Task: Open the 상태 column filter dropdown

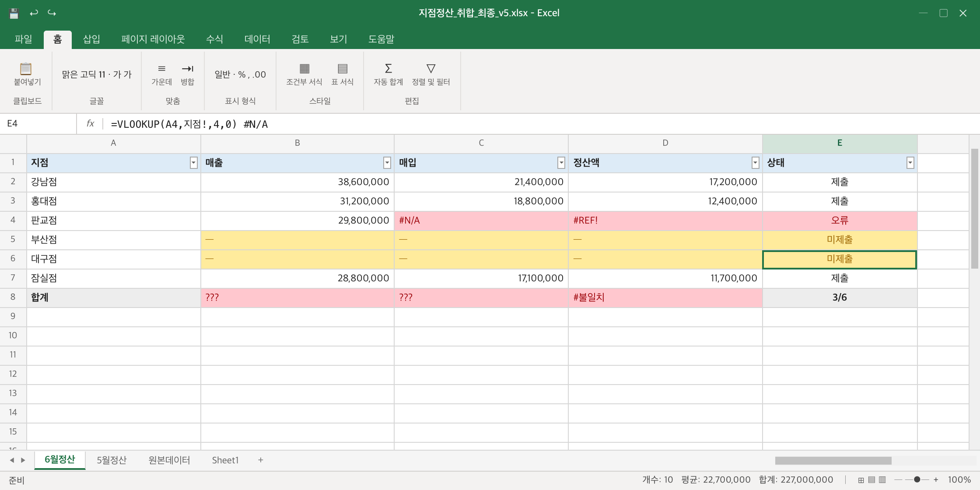Action: click(x=910, y=163)
